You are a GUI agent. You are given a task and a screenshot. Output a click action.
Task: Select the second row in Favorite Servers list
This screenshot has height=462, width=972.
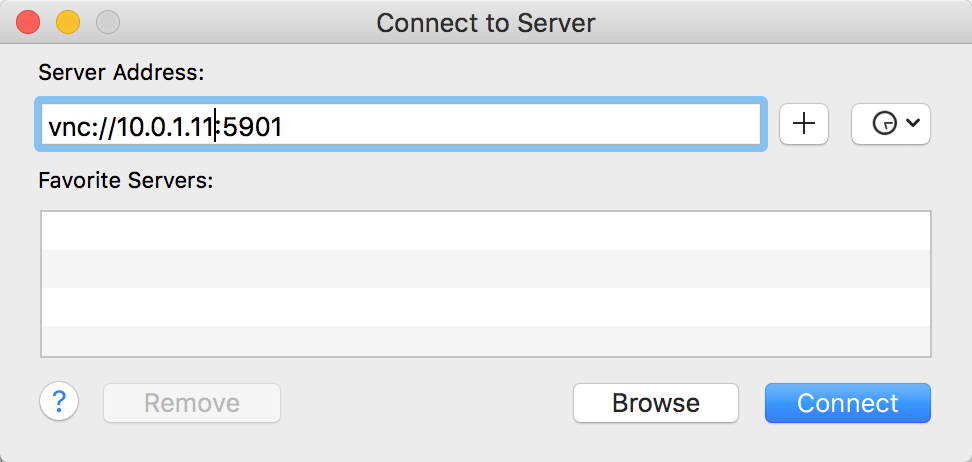coord(485,269)
